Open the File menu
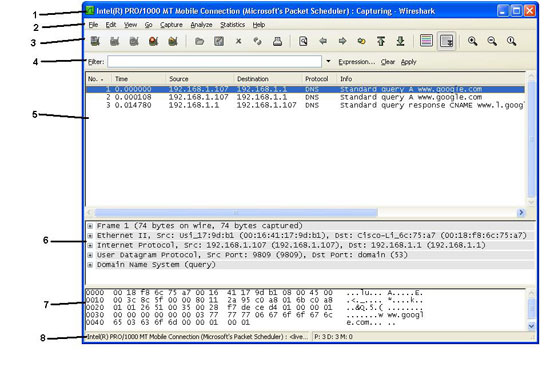 pyautogui.click(x=93, y=25)
